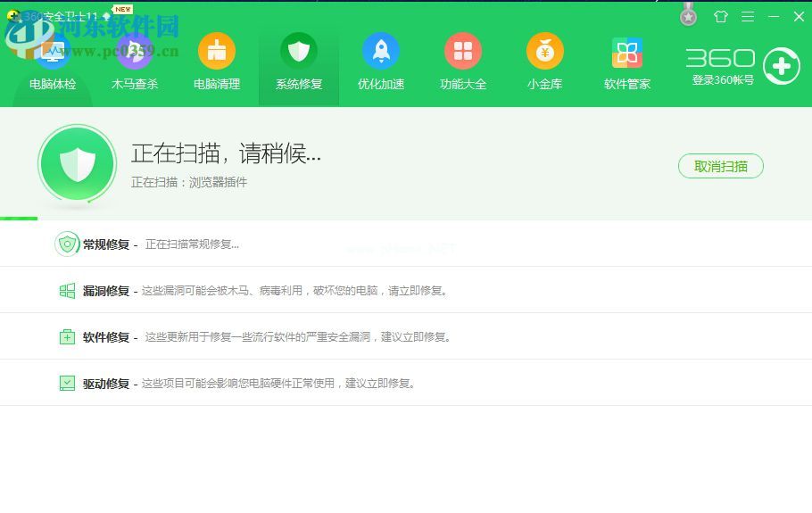Select the 系统修复 shield icon
The image size is (812, 513).
point(299,51)
